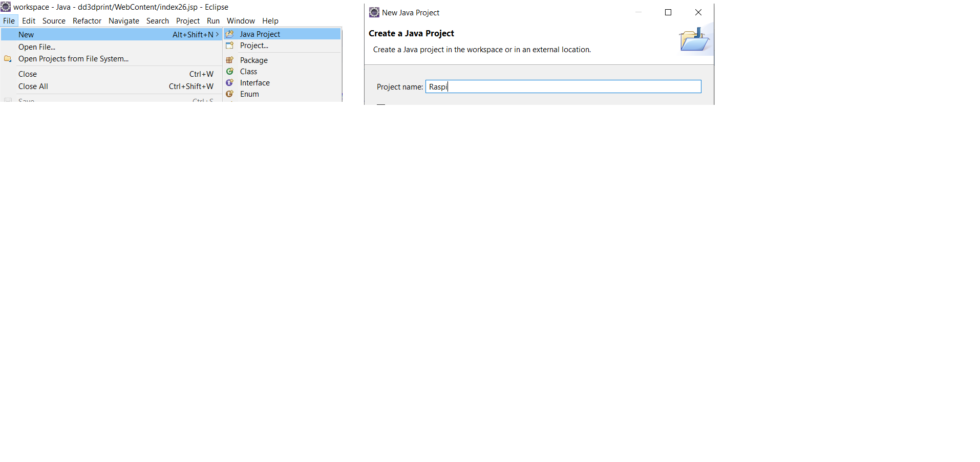Select the Interface icon in the submenu
Screen dimensions: 980x462
click(230, 83)
